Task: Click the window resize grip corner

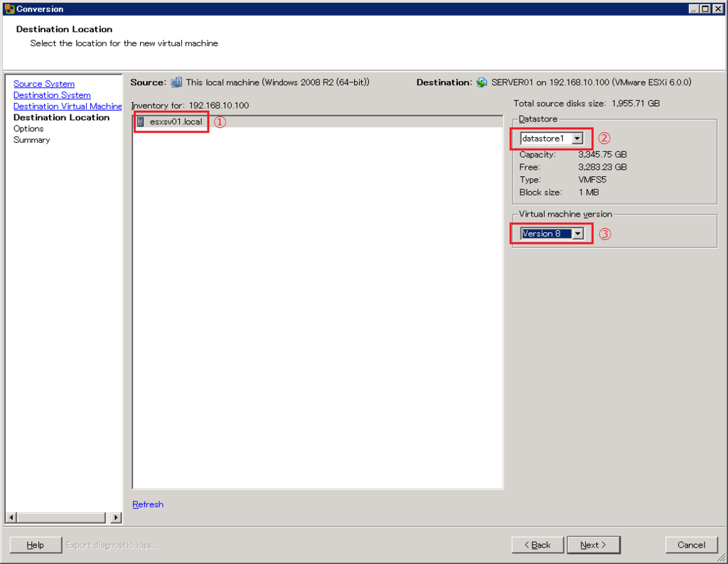Action: [x=722, y=558]
